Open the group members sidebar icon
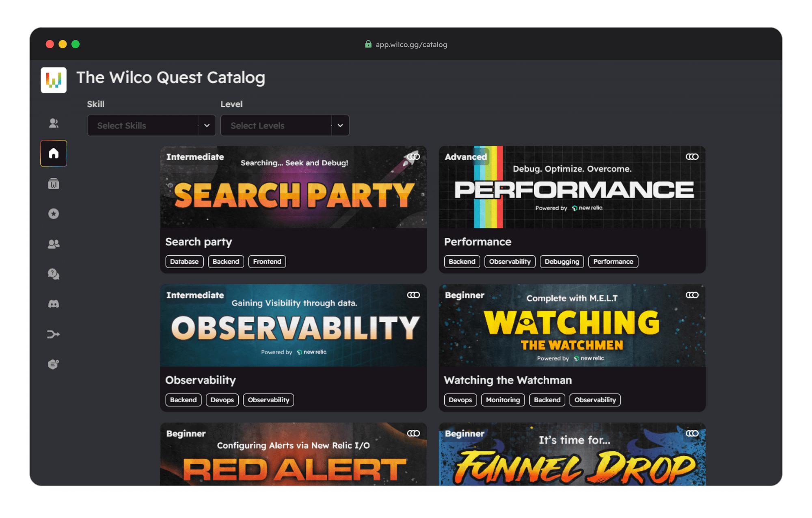This screenshot has width=812, height=518. pyautogui.click(x=54, y=244)
